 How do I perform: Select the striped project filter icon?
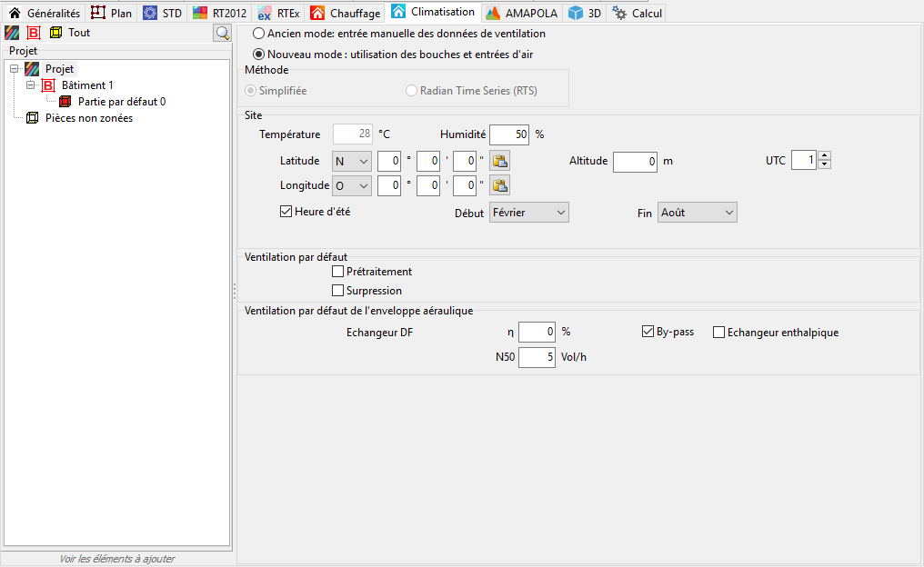click(12, 33)
